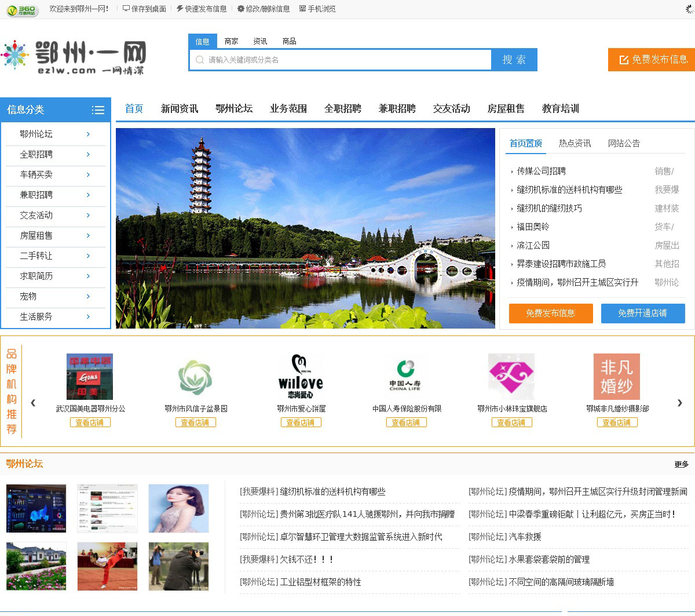Viewport: 695px width, 616px height.
Task: Open the martial arts kick thumbnail
Action: [x=107, y=566]
